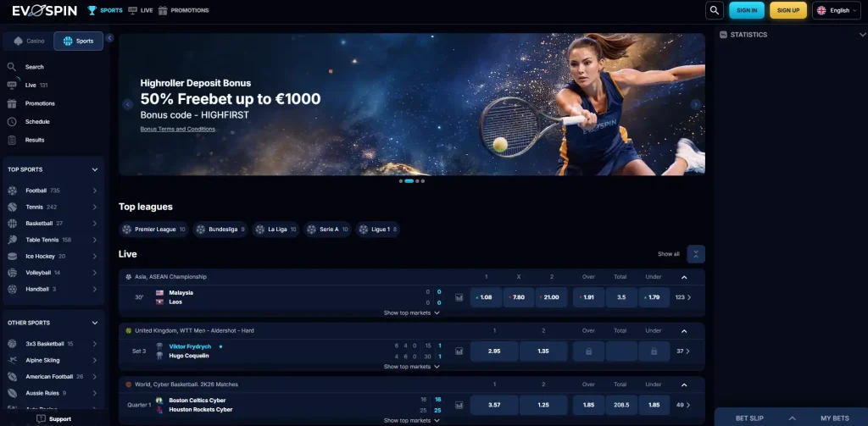The width and height of the screenshot is (868, 426).
Task: Select the first banner carousel dot
Action: tap(401, 181)
